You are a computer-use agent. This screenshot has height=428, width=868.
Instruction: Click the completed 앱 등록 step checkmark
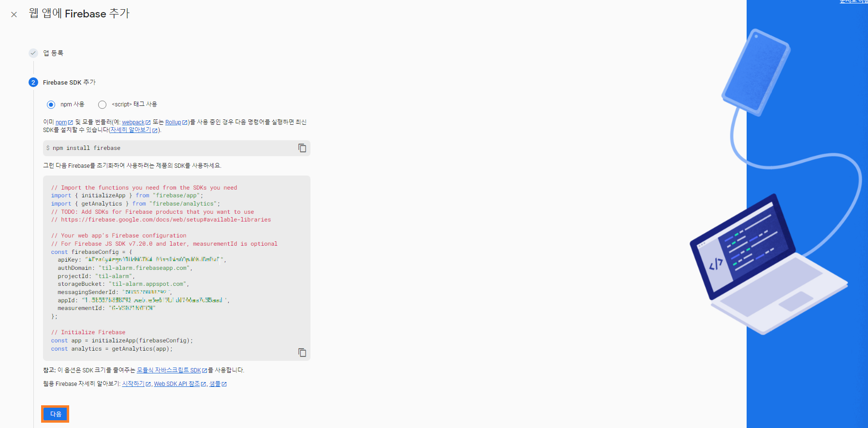33,53
